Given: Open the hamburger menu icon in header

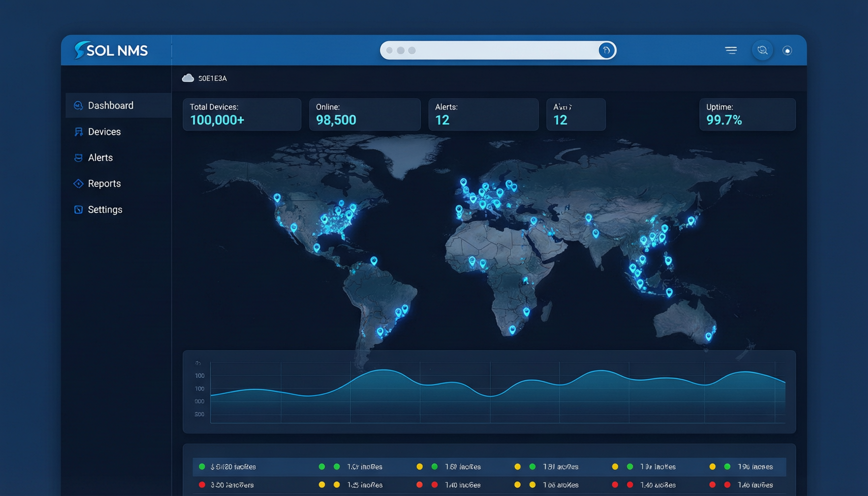Looking at the screenshot, I should pos(731,50).
